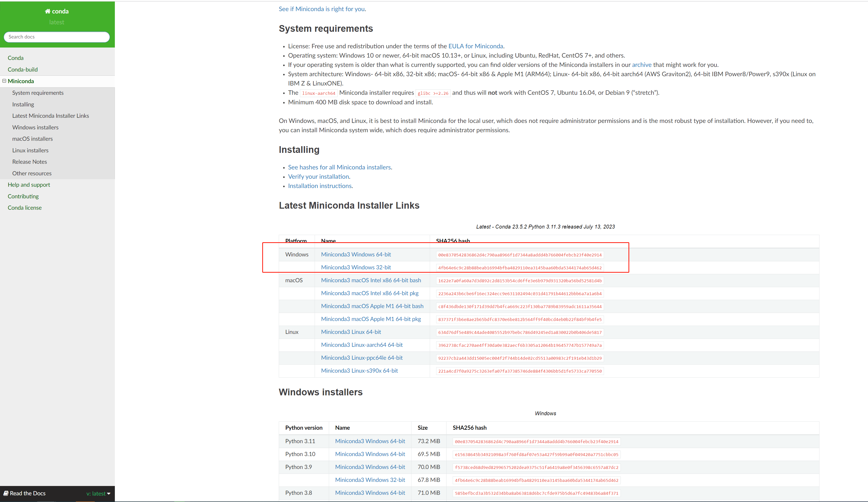This screenshot has width=868, height=502.
Task: Click the 'Latest Miniconda Installer Links' page heading
Action: 349,205
